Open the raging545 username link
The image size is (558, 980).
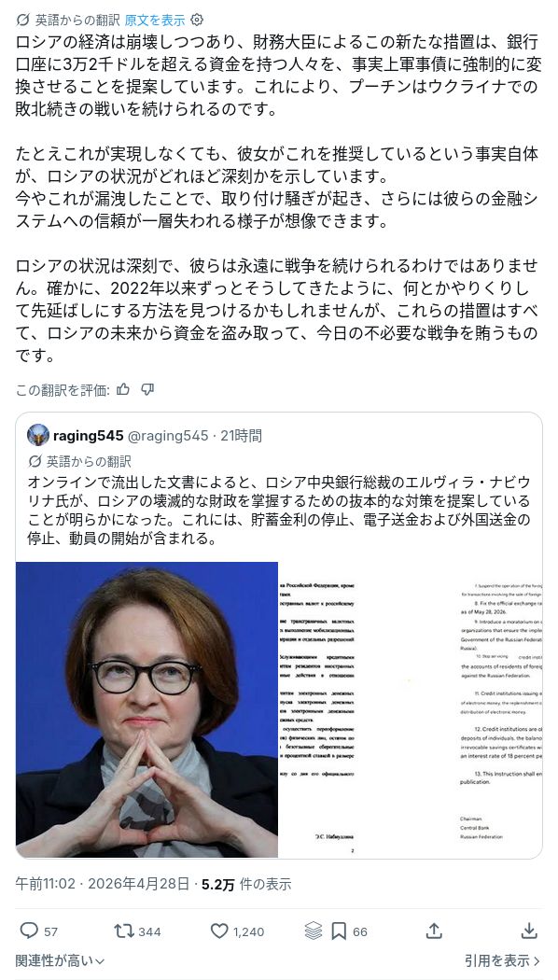tap(88, 436)
